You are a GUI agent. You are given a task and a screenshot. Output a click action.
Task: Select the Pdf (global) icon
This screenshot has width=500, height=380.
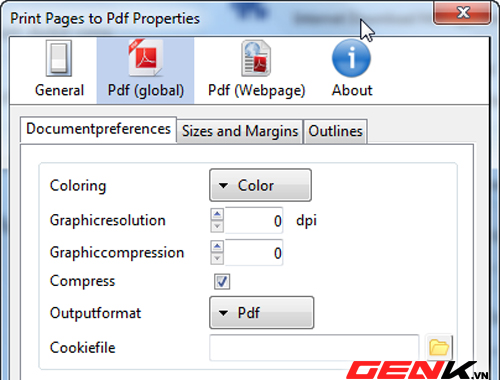coord(146,57)
